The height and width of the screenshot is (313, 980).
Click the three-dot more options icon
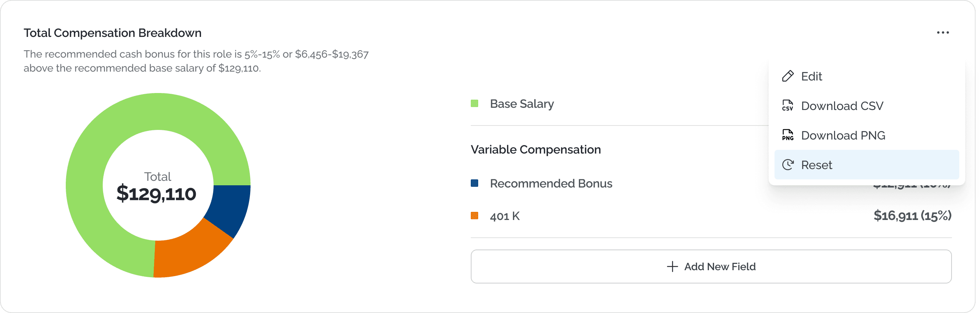pos(943,33)
